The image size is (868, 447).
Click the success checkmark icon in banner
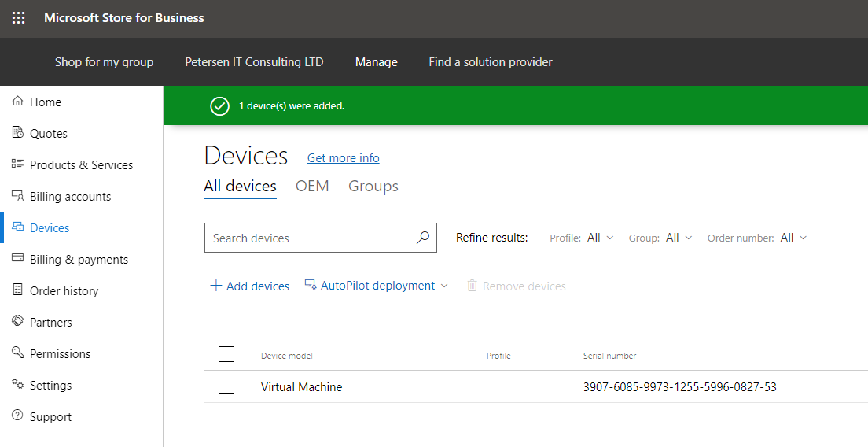pyautogui.click(x=220, y=105)
